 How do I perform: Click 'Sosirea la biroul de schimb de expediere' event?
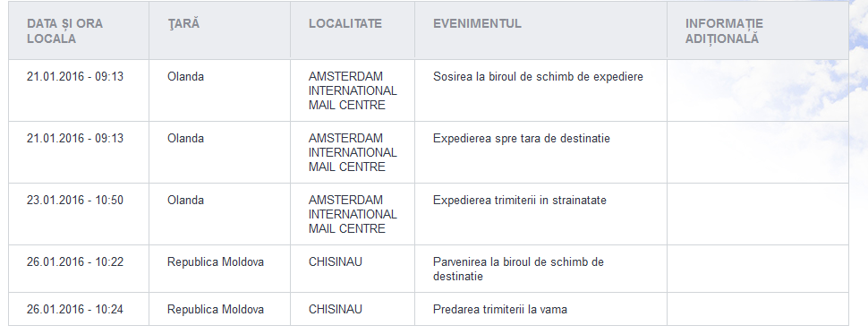click(x=538, y=77)
